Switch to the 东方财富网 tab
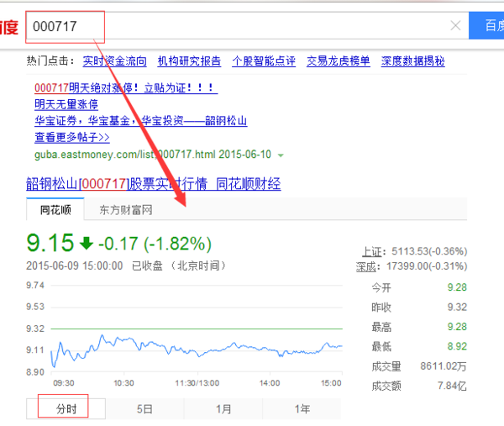 pos(126,209)
